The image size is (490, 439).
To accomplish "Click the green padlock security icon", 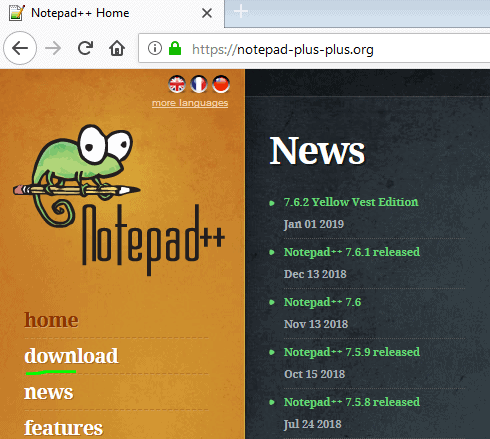I will [x=175, y=48].
